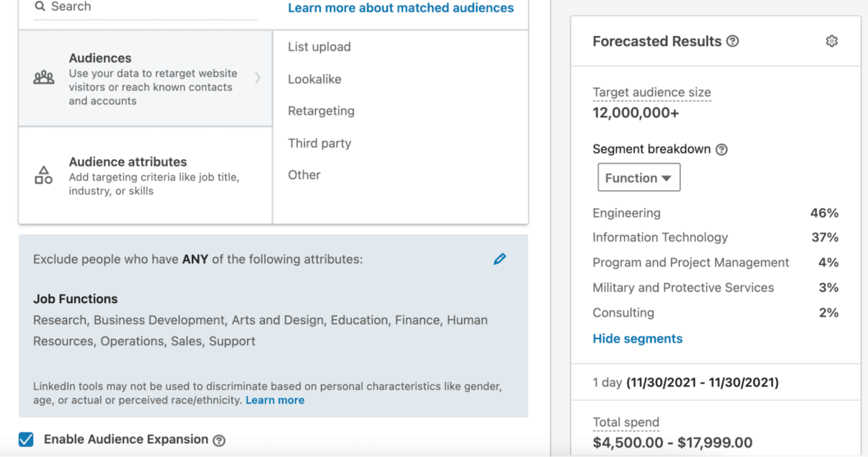
Task: Click the Audience Expansion help icon
Action: tap(218, 439)
